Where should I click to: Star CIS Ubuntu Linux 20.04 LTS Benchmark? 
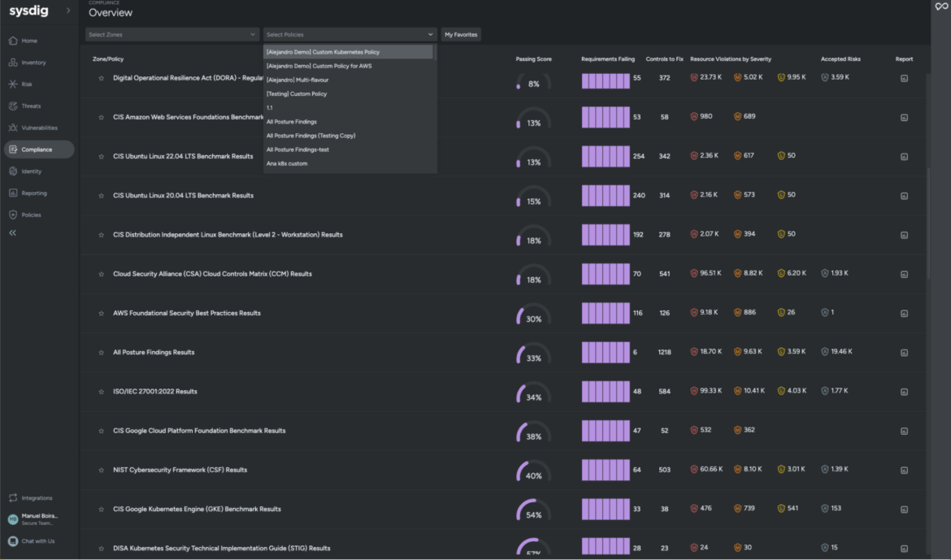(102, 196)
